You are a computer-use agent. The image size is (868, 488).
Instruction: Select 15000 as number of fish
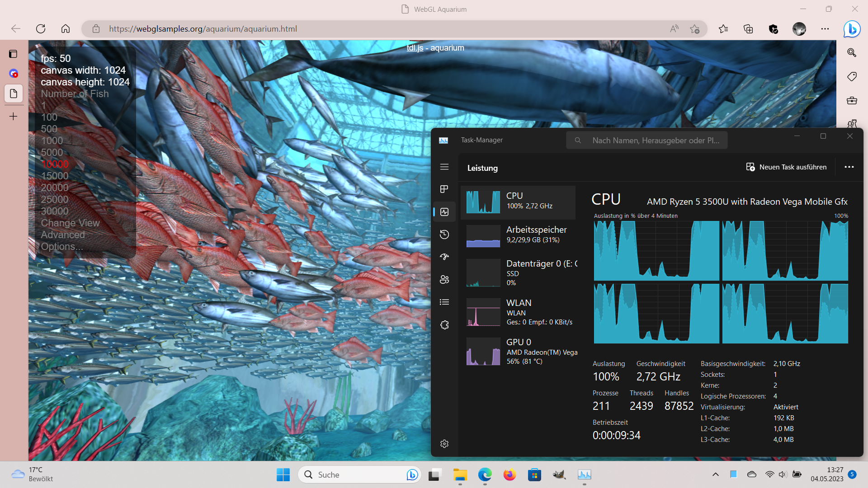(55, 176)
